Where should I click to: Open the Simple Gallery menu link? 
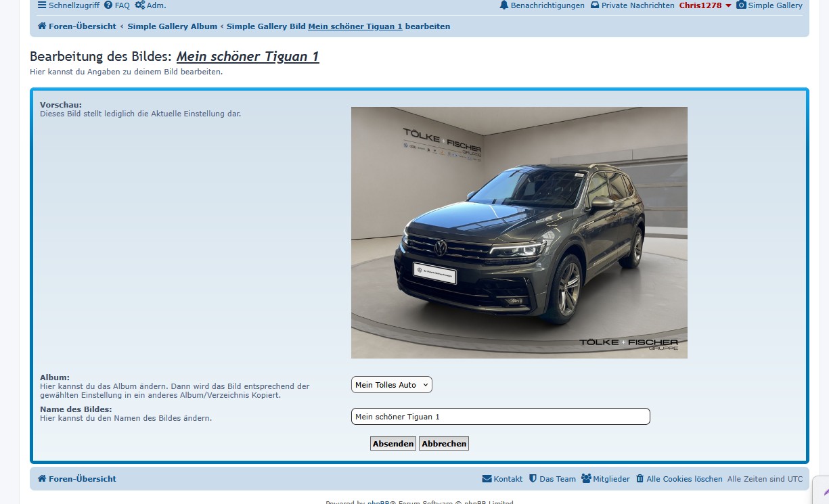click(775, 5)
